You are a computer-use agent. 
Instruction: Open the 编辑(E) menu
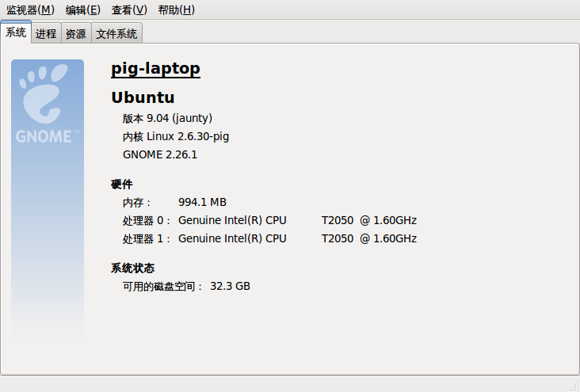pos(83,10)
